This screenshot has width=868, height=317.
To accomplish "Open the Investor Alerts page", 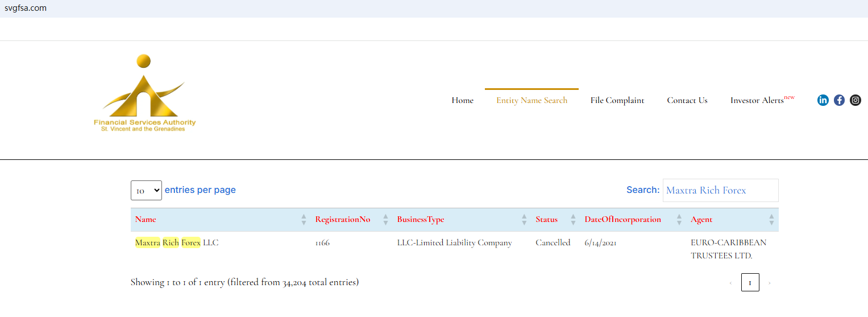I will click(x=757, y=101).
